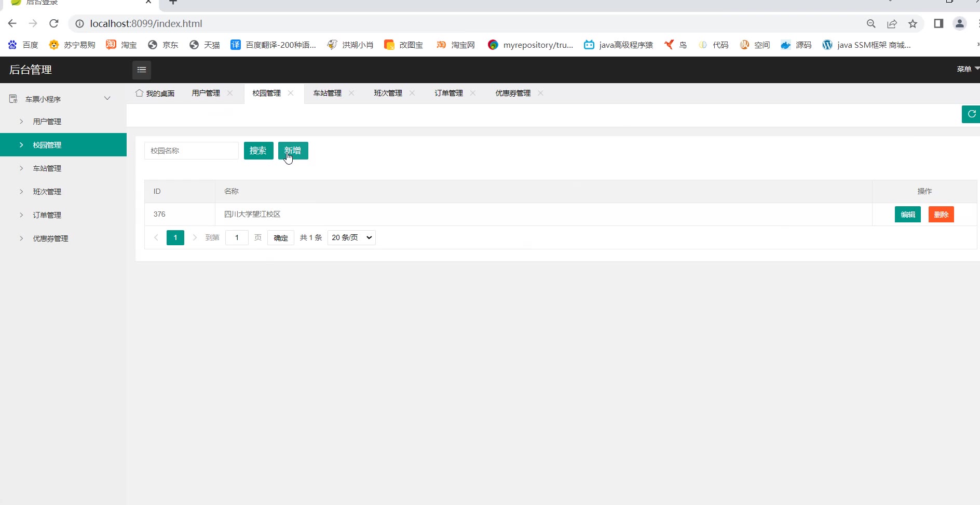This screenshot has height=505, width=980.
Task: Close the 订单管理 tab
Action: 473,93
